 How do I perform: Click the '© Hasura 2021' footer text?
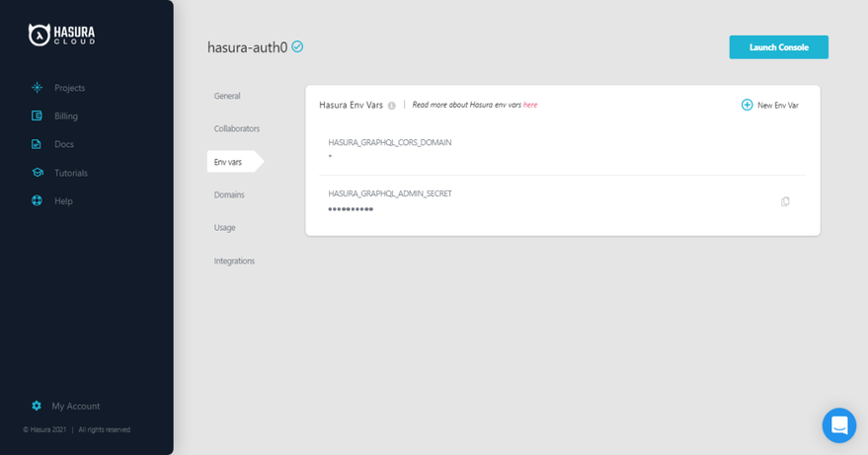[44, 429]
